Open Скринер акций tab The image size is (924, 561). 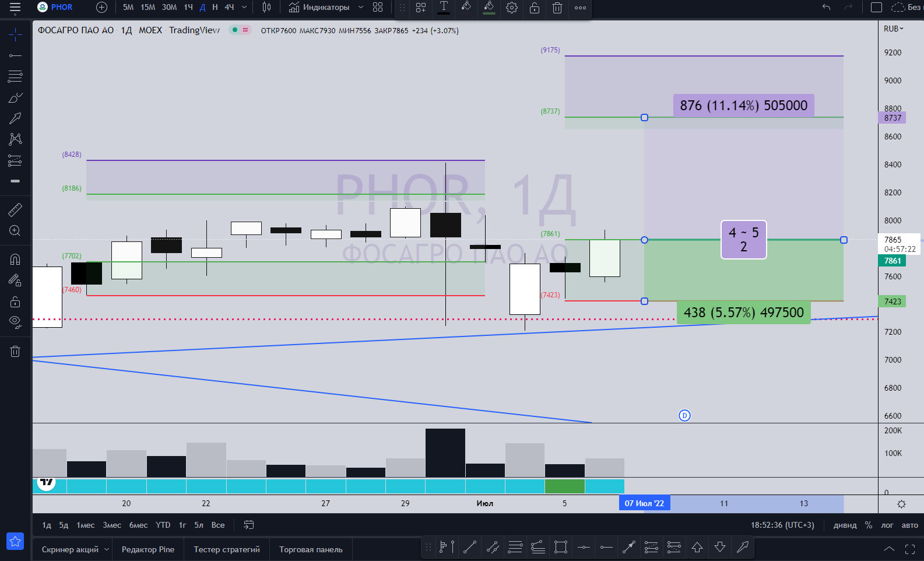(70, 549)
